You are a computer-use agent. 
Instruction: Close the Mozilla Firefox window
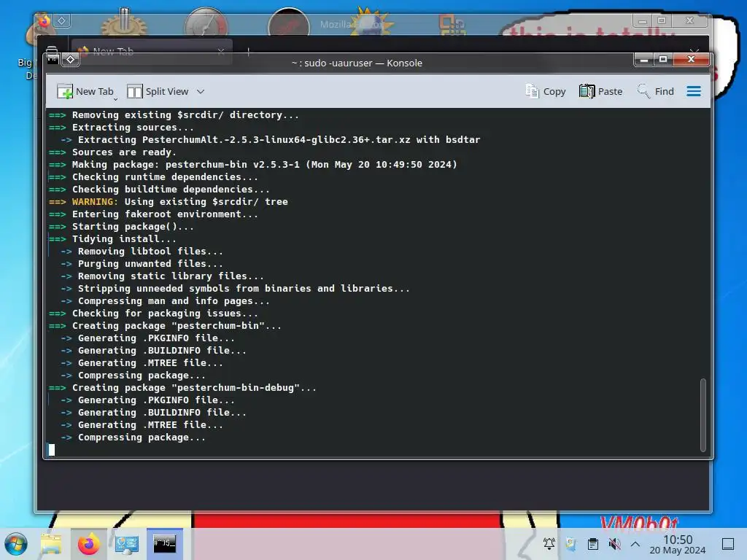pos(689,21)
